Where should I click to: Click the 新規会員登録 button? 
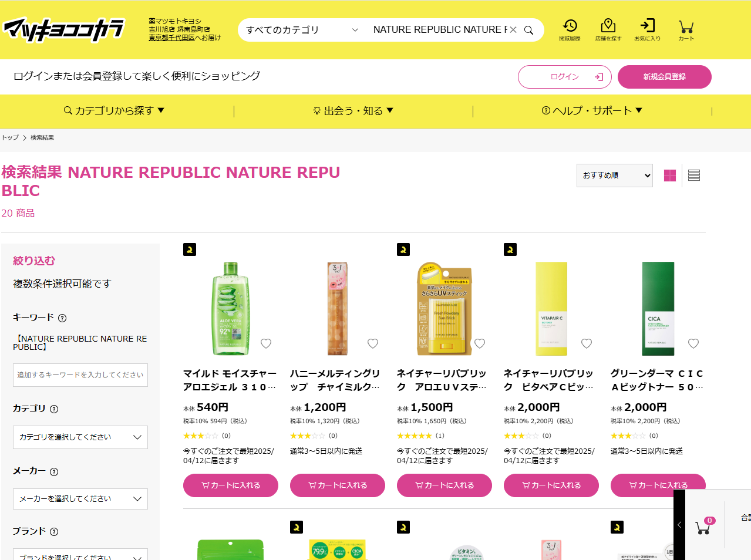click(665, 77)
